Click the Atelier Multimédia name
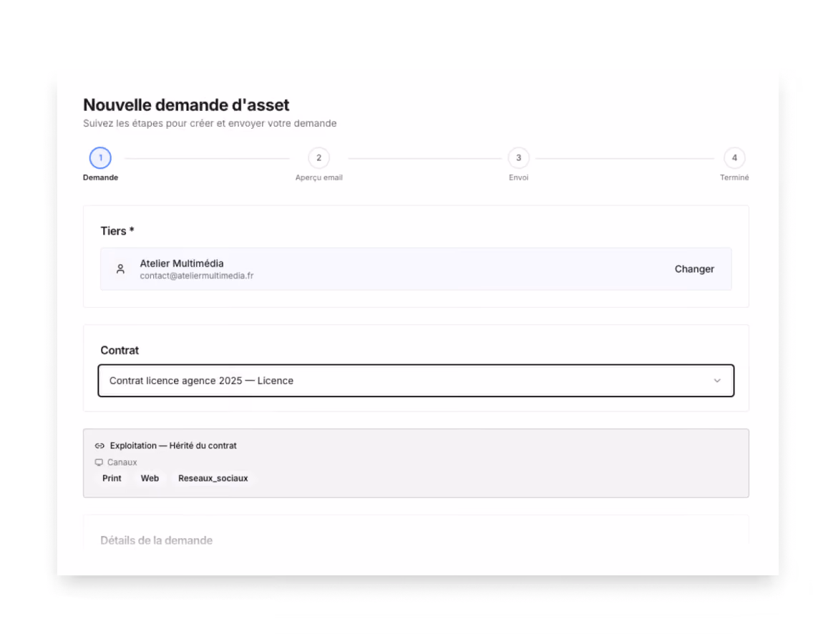 (182, 263)
